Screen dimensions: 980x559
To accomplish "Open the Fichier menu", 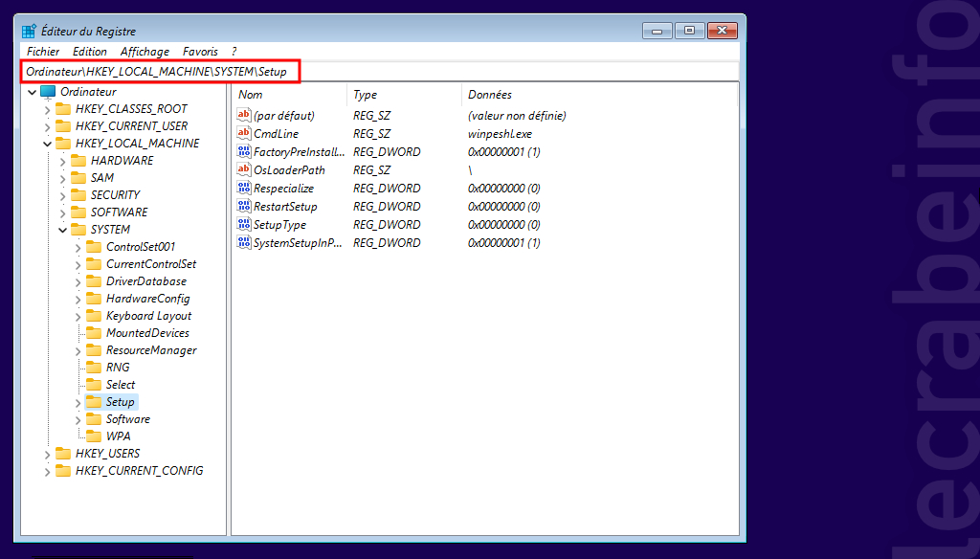I will (43, 52).
